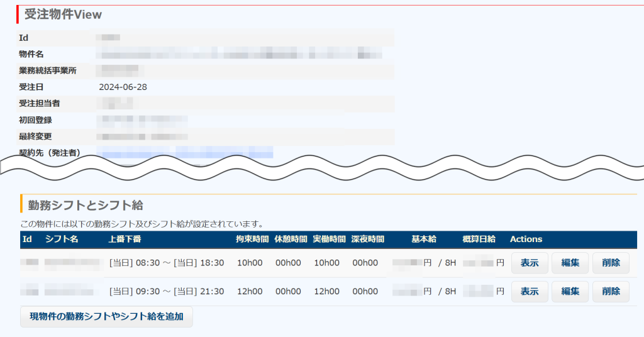Edit the 09:30–21:30 shift row

(x=570, y=292)
